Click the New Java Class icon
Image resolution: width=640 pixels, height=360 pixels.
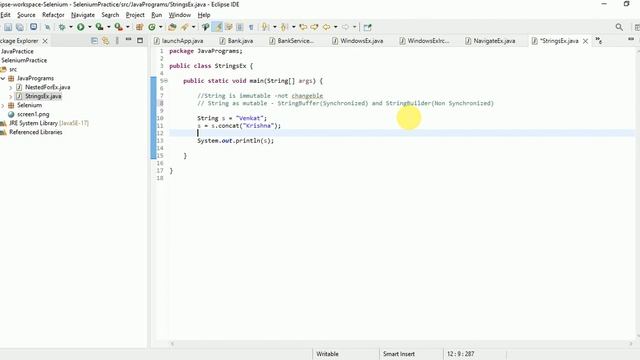point(152,27)
